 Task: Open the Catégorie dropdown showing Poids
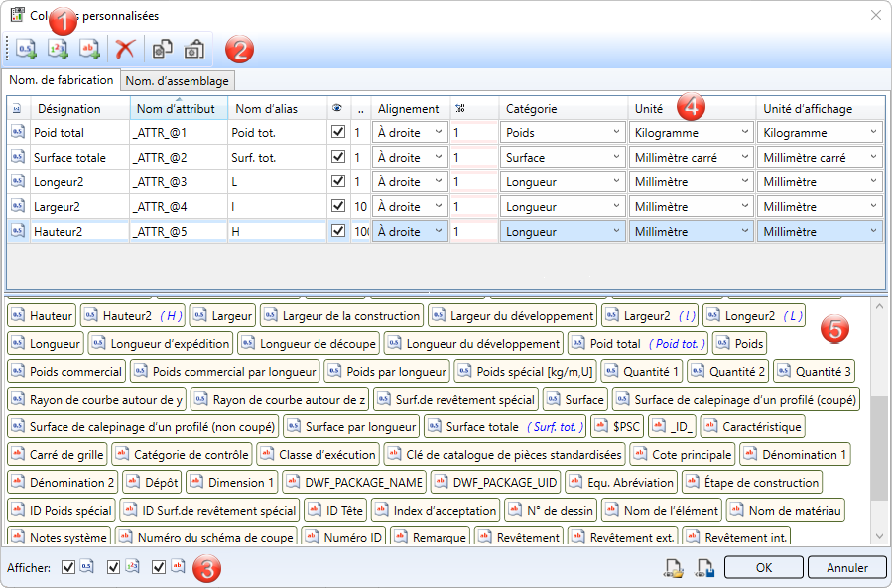tap(563, 132)
